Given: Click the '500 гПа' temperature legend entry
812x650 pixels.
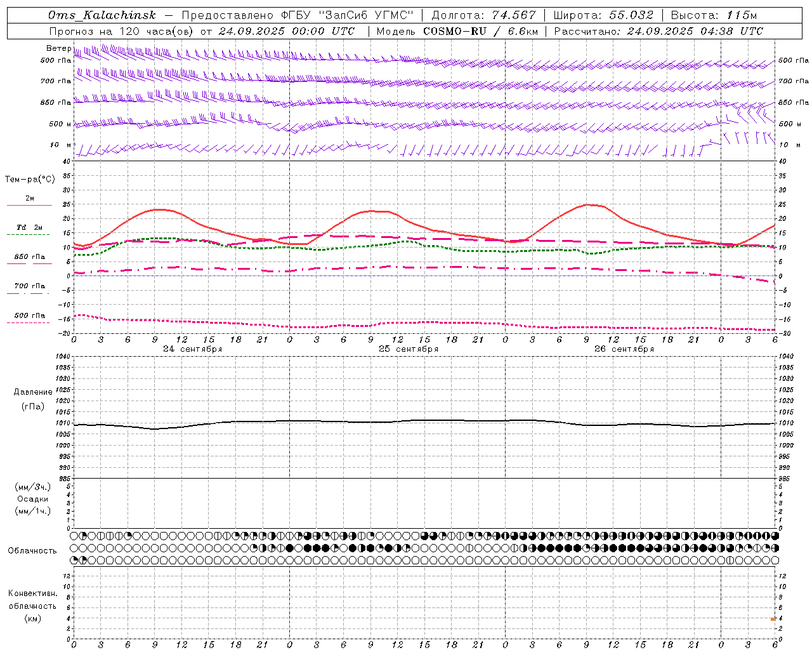Looking at the screenshot, I should coord(30,315).
